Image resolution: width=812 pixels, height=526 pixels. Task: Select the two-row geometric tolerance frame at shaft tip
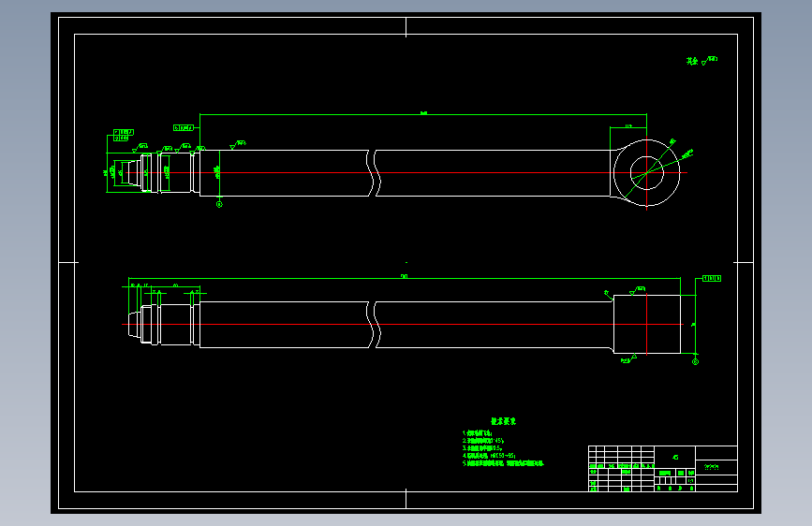tap(124, 135)
